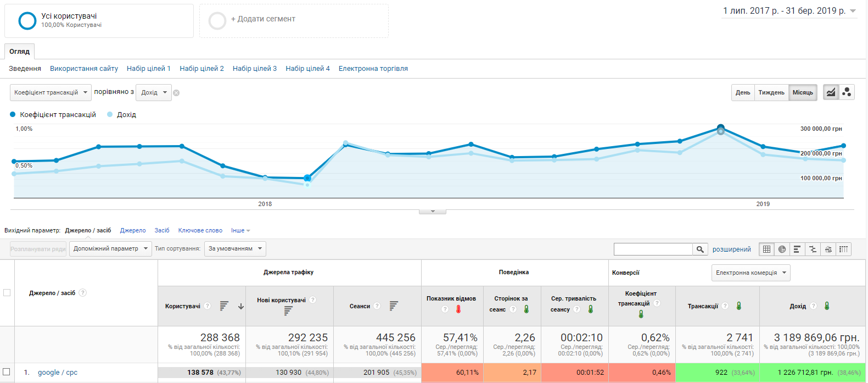
Task: Tick the select-all checkbox in table header
Action: (x=7, y=293)
